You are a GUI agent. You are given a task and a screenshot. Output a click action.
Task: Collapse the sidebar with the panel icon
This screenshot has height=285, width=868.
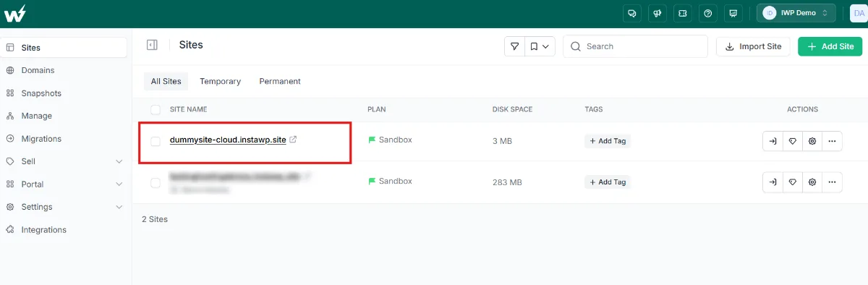click(152, 45)
